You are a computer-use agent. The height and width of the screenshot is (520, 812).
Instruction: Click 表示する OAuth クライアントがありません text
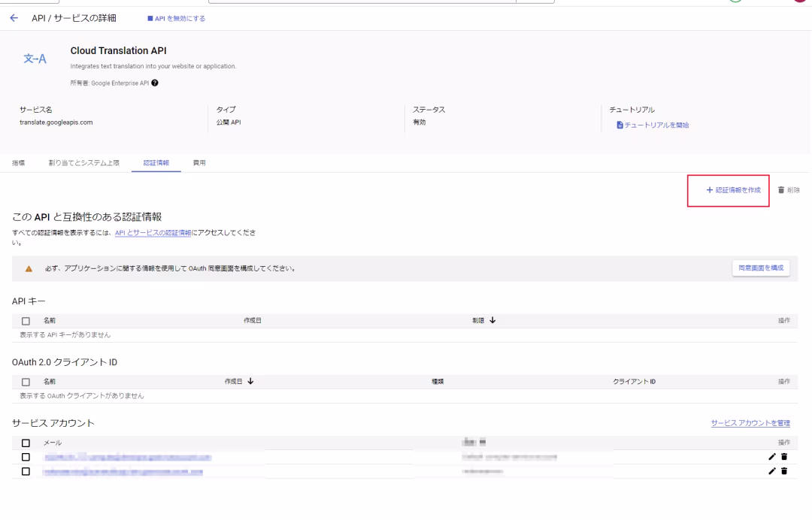(82, 396)
